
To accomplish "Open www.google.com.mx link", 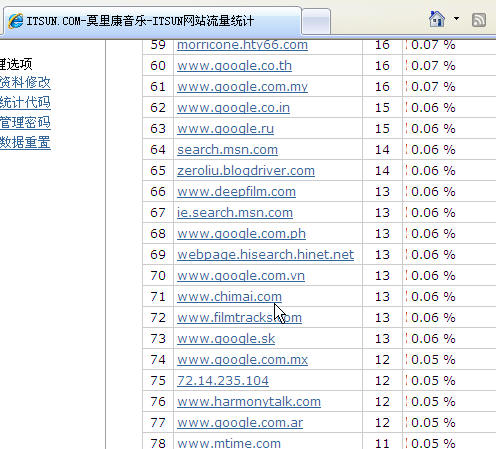I will coord(242,360).
